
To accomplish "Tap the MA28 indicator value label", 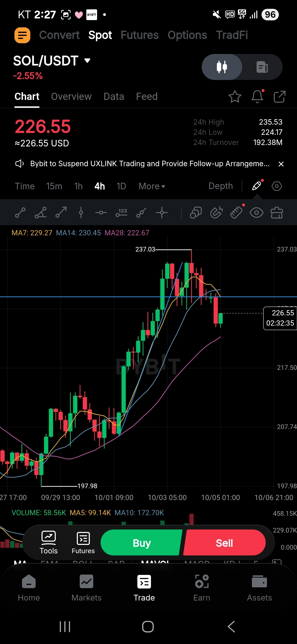I will [127, 233].
